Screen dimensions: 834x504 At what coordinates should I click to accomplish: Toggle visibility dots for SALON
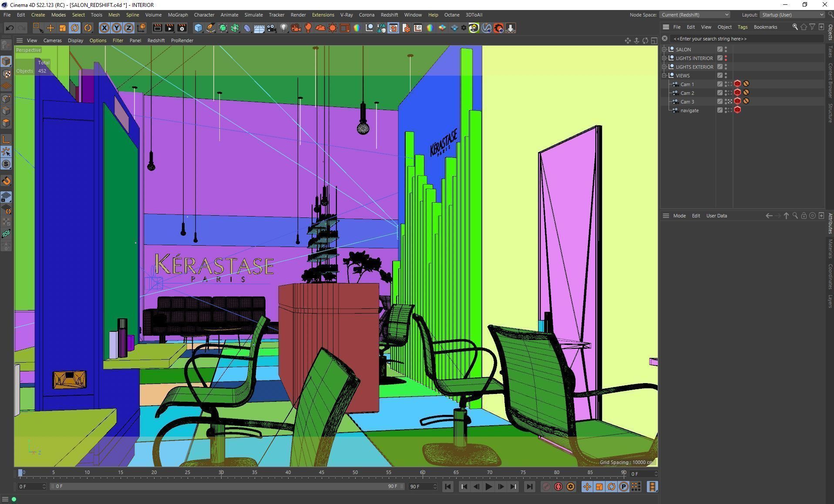726,50
